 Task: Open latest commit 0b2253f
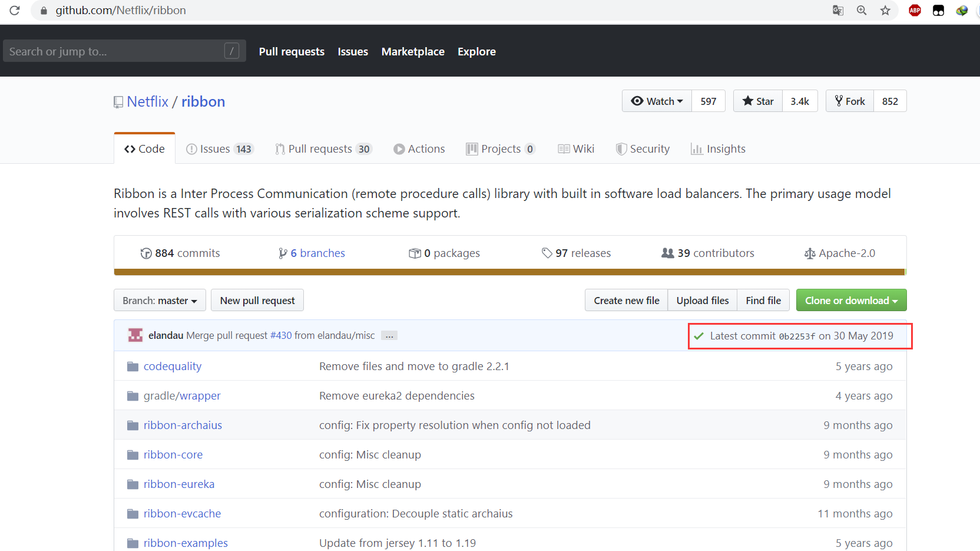click(797, 336)
